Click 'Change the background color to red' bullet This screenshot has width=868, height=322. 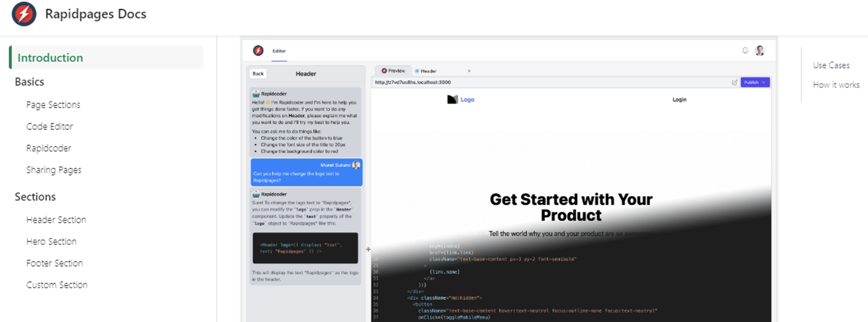coord(299,151)
